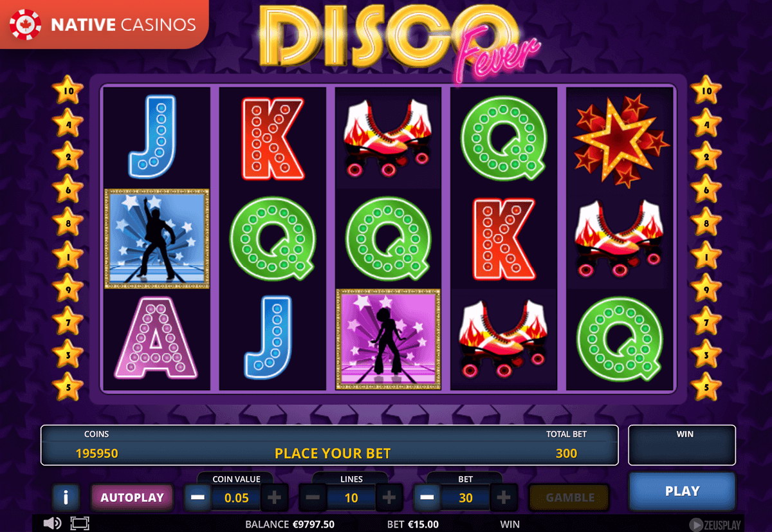Toggle fullscreen mode icon

(x=80, y=523)
